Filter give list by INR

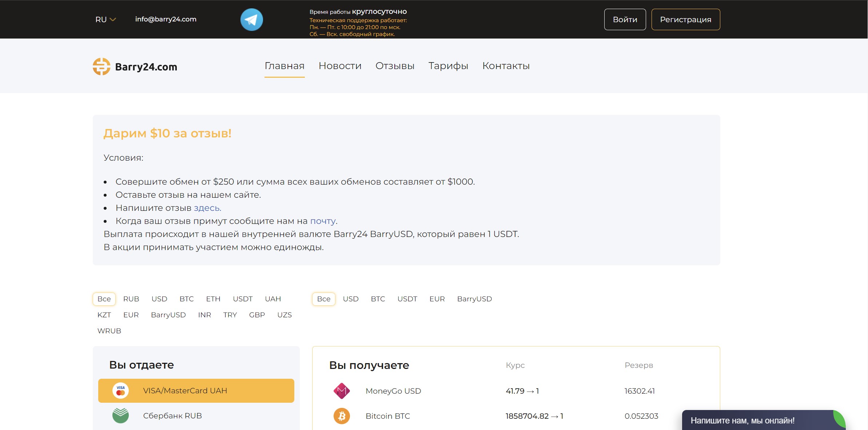point(204,315)
